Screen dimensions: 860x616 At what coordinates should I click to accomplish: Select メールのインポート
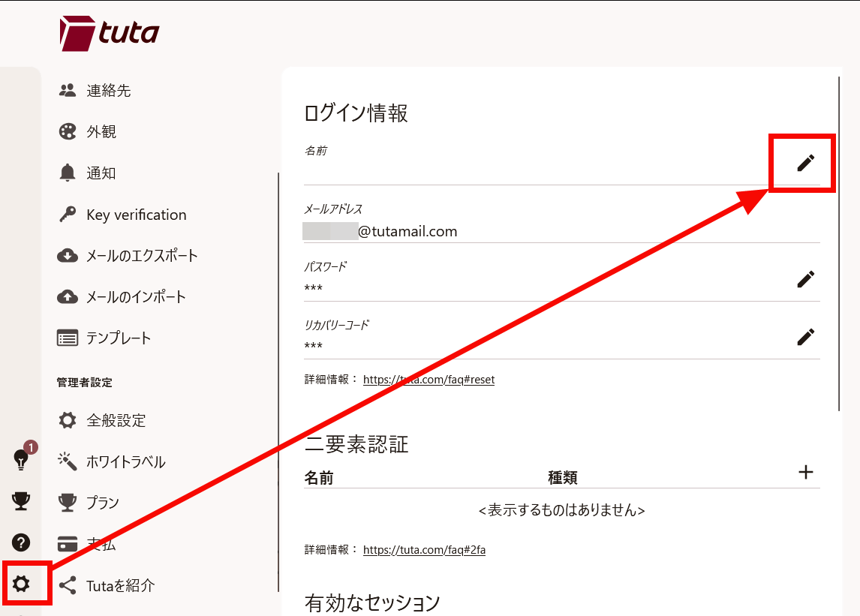136,297
